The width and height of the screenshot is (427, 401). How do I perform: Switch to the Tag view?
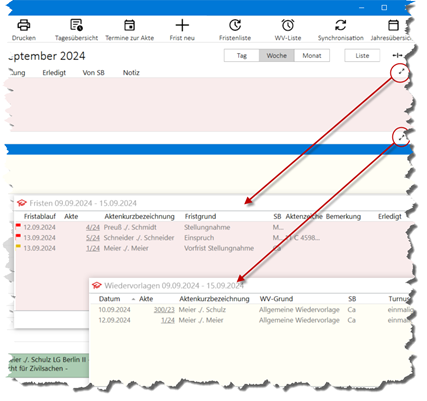point(242,56)
